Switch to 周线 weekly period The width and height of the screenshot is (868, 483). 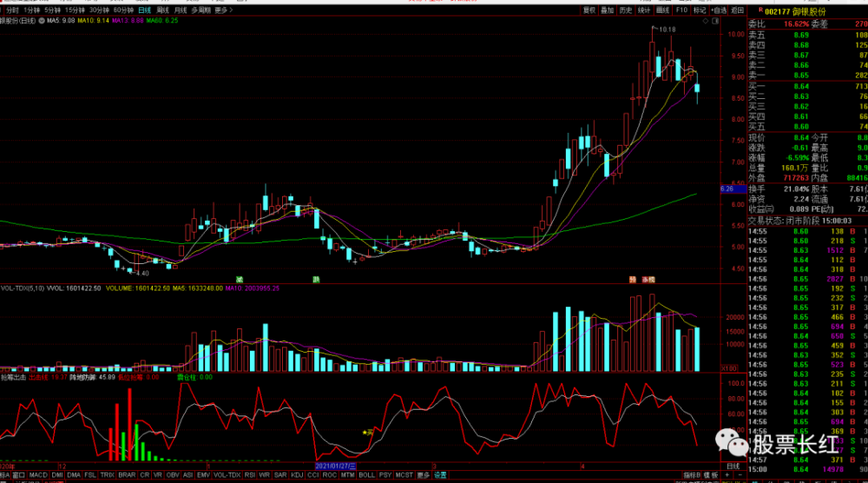point(162,10)
